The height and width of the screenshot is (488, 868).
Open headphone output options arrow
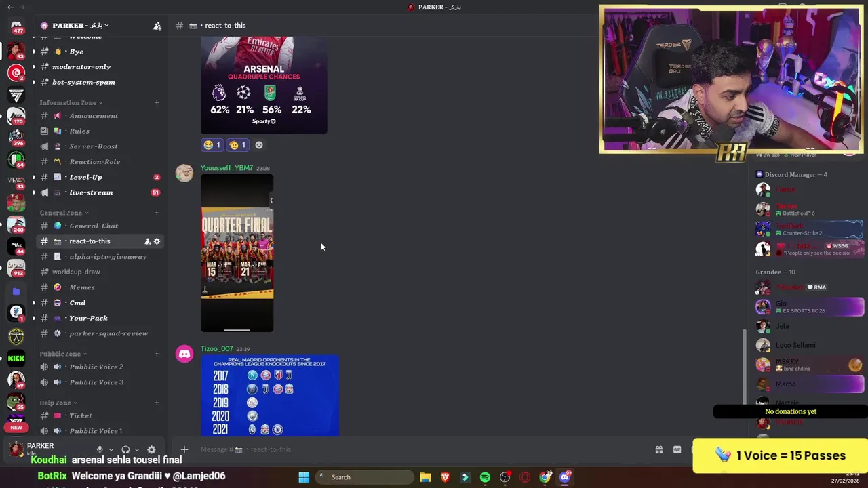coord(136,449)
